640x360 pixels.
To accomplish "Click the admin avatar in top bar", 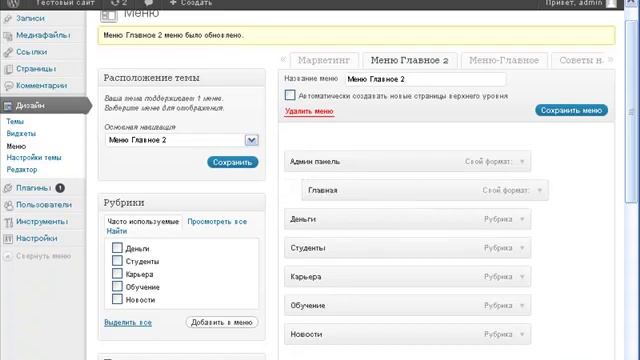I will point(611,3).
